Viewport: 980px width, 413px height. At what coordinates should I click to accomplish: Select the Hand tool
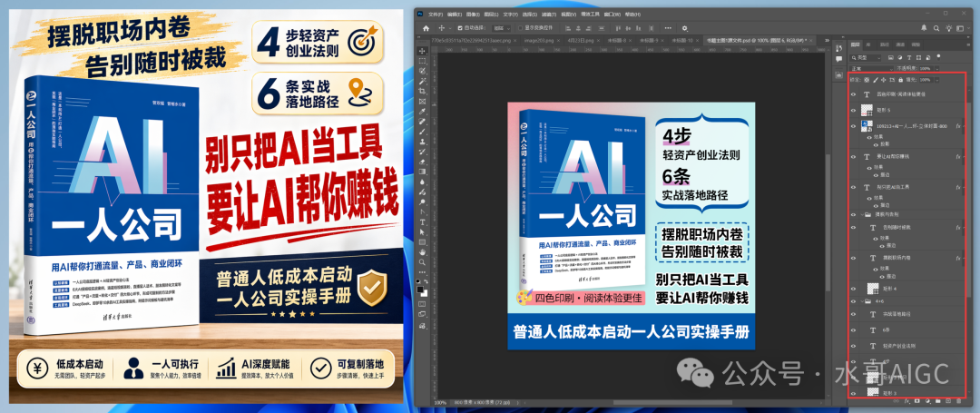point(422,252)
